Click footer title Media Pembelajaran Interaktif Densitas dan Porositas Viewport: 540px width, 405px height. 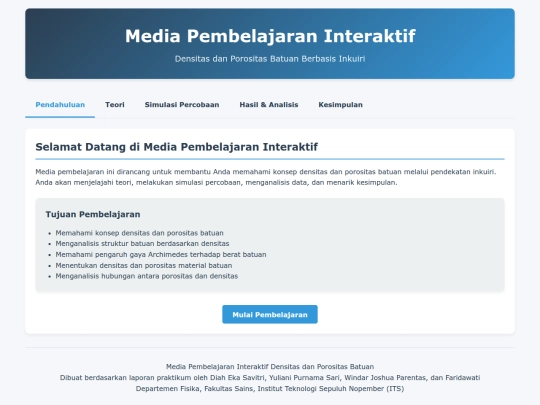pos(270,367)
